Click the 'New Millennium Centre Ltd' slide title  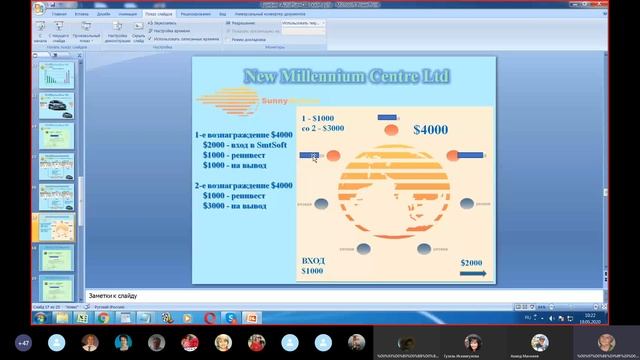tap(346, 76)
